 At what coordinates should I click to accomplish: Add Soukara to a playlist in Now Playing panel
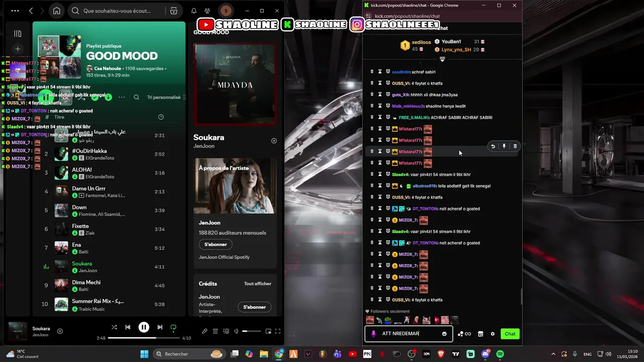tap(274, 141)
